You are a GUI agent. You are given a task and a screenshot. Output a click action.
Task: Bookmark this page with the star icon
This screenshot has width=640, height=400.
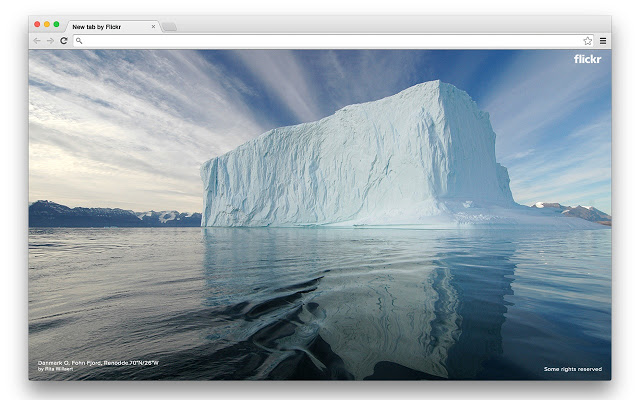(587, 41)
